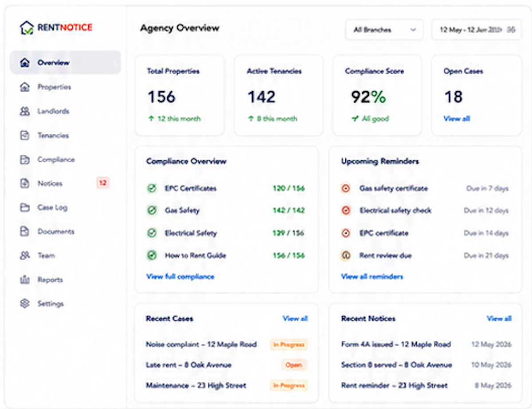Click the info icon for Rent review due
Screen dimensions: 532x409
(x=346, y=255)
